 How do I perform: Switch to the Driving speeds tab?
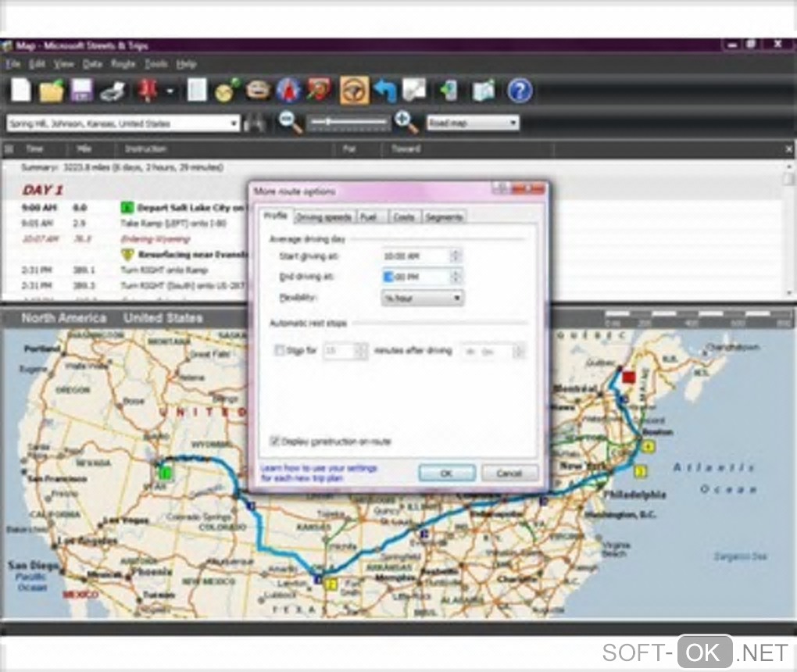(323, 217)
